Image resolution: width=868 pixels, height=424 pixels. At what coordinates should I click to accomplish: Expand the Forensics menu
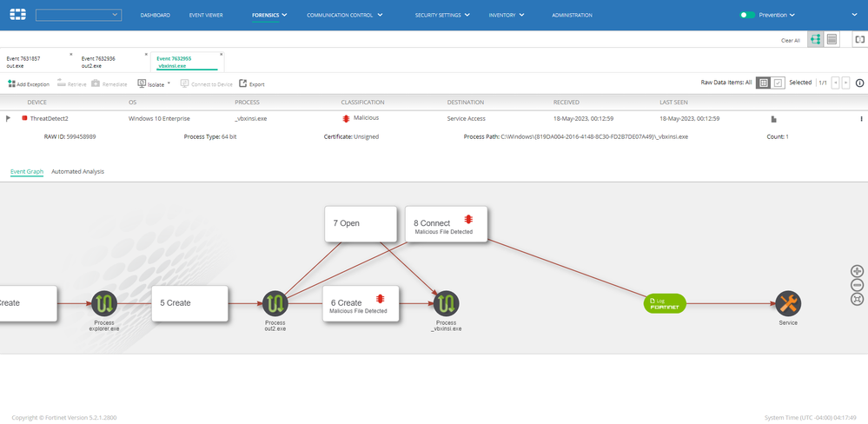pyautogui.click(x=269, y=16)
